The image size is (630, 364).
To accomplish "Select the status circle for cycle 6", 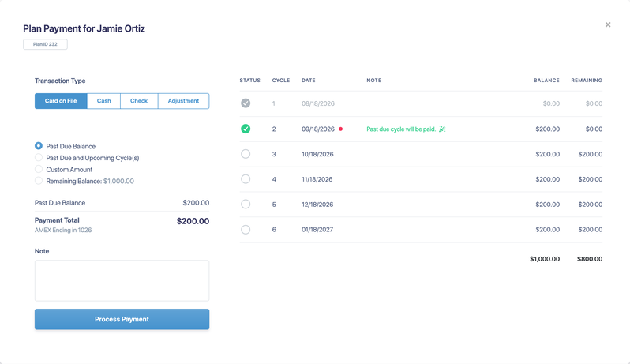I will [x=246, y=230].
